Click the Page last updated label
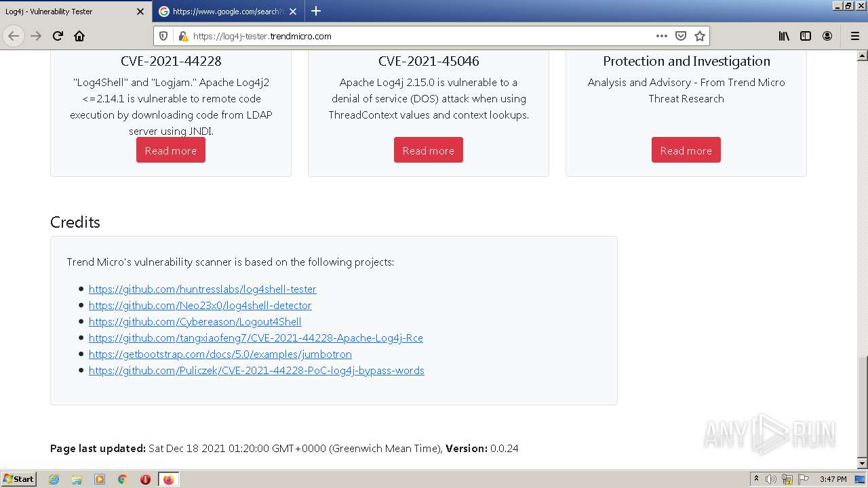The image size is (868, 488). (98, 448)
